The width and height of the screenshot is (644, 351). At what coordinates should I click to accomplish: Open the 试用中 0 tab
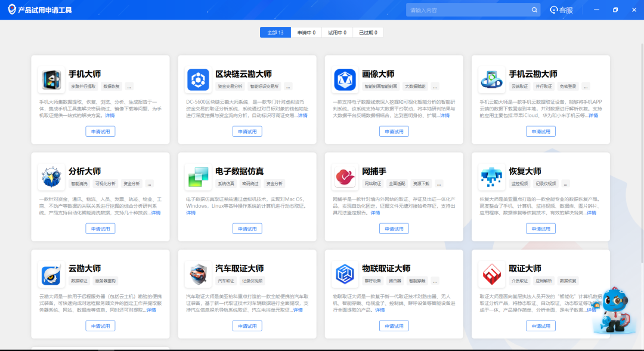coord(337,32)
